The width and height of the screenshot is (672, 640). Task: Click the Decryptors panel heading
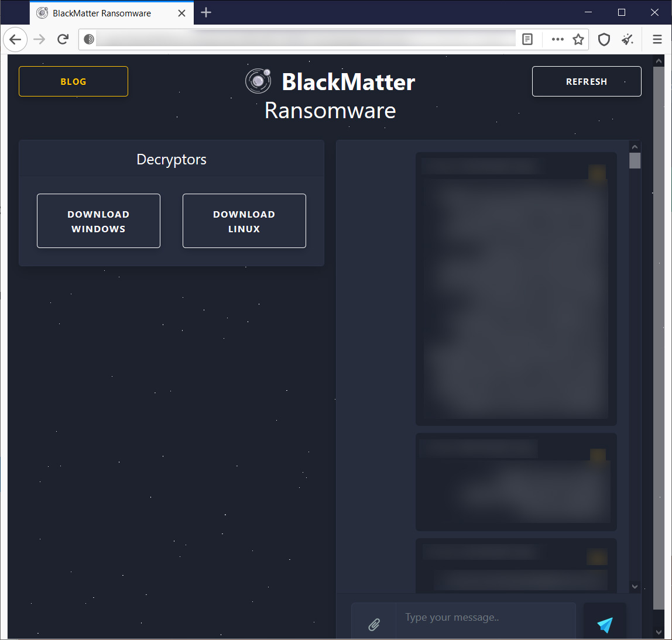point(172,159)
